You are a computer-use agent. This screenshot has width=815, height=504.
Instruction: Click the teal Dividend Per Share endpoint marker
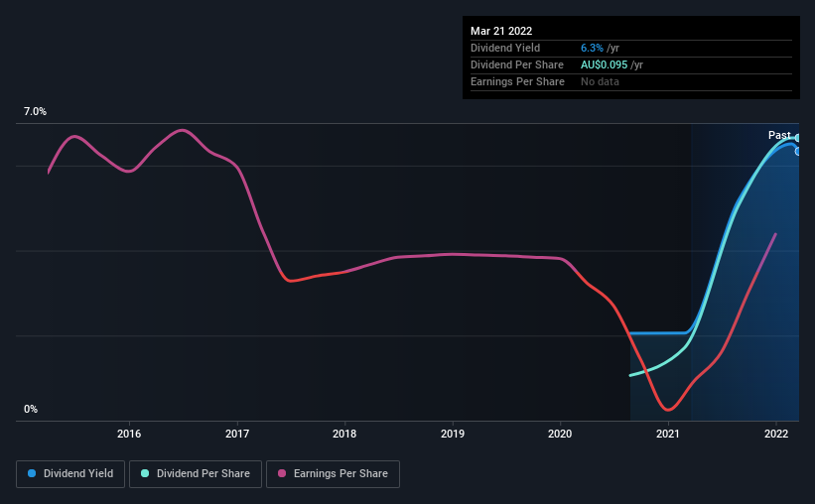tap(797, 138)
